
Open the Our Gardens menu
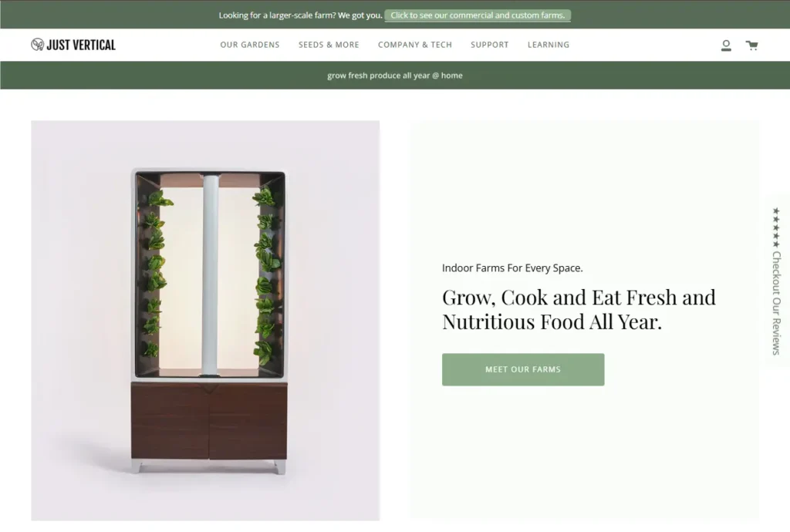click(250, 45)
